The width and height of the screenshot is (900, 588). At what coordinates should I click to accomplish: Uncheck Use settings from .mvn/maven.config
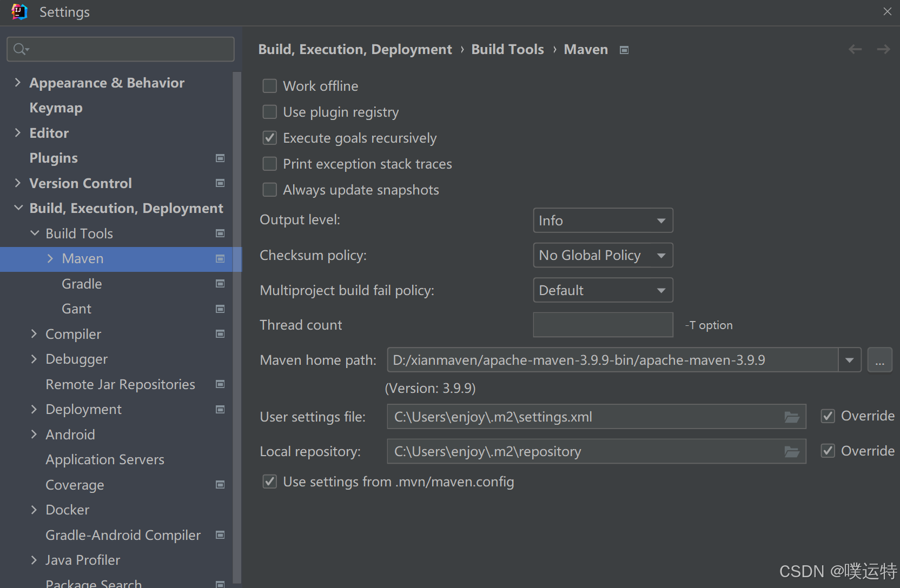[x=269, y=482]
